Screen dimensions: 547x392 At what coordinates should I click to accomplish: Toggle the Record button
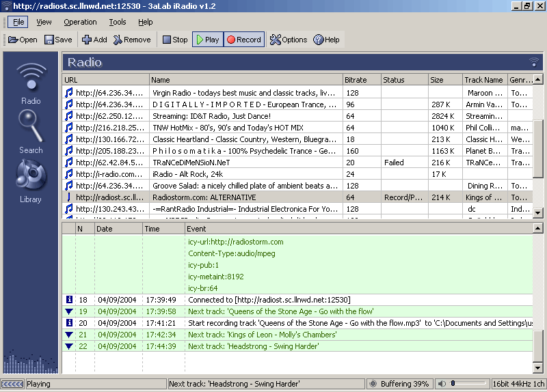point(244,40)
